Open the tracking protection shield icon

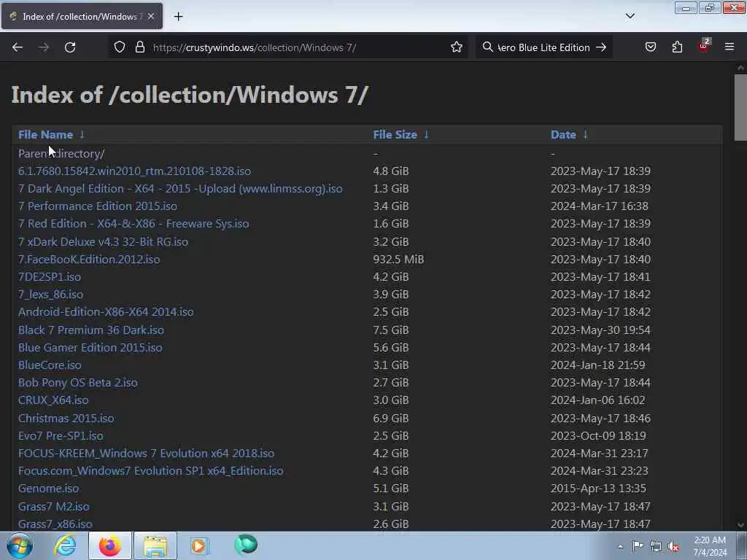click(120, 47)
